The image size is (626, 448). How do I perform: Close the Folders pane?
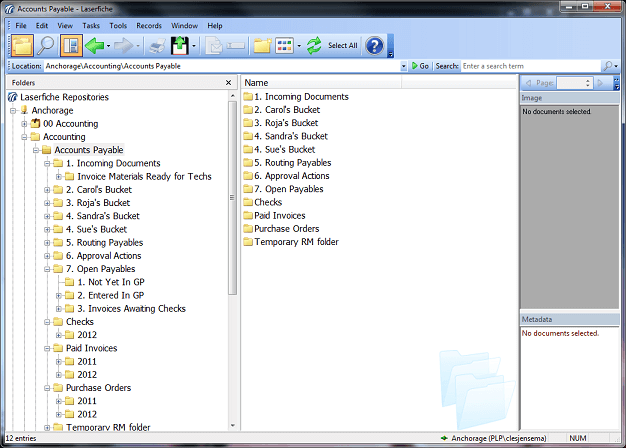228,83
